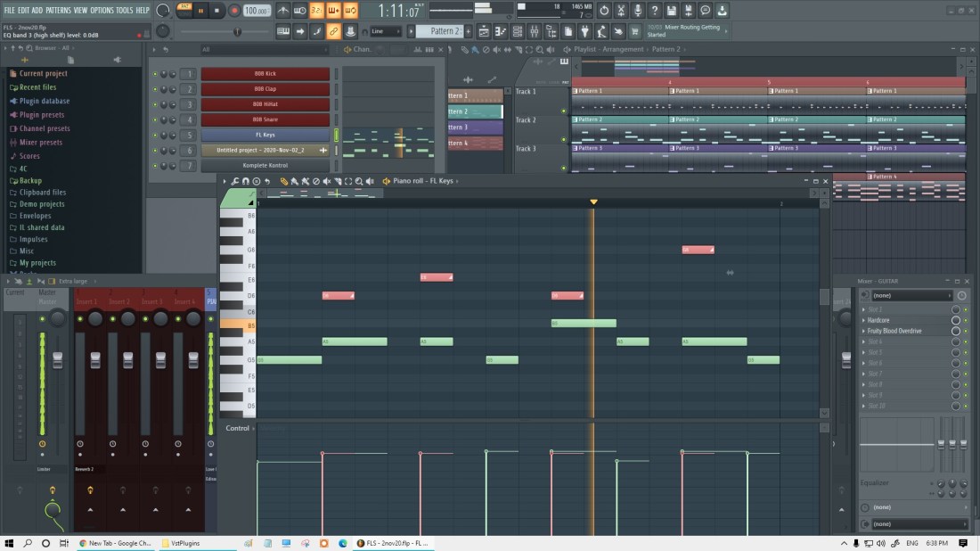Image resolution: width=980 pixels, height=551 pixels.
Task: Toggle the mute LED for the FL Keys channel
Action: pyautogui.click(x=155, y=136)
